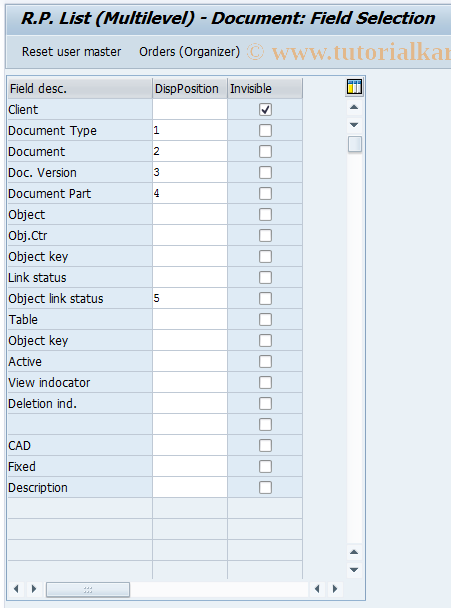Tick Invisible for the Active field
Viewport: 451px width, 608px height.
(x=265, y=361)
